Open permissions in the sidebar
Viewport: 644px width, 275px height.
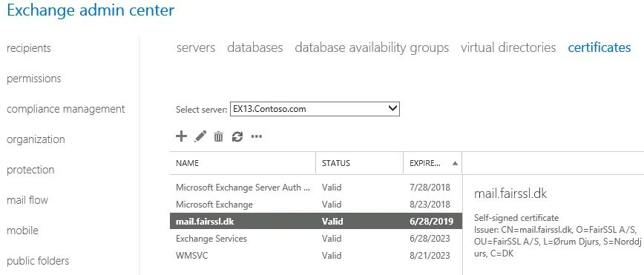click(x=33, y=79)
